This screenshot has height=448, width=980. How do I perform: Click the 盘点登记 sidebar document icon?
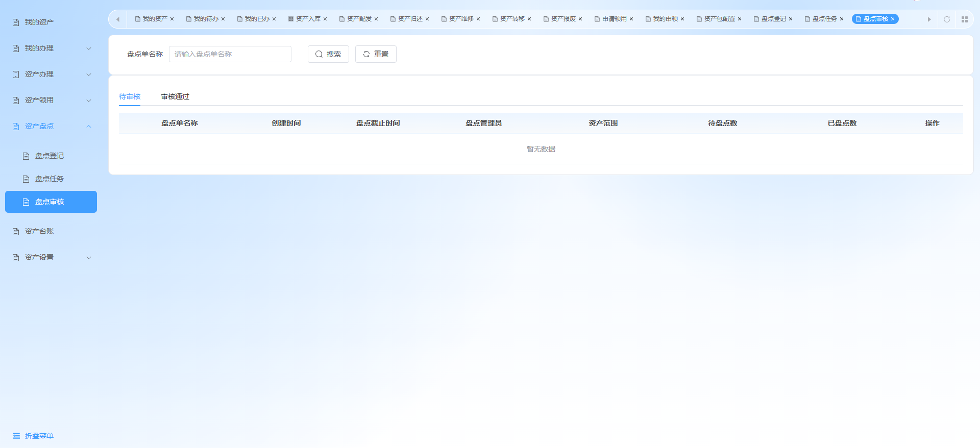tap(26, 156)
